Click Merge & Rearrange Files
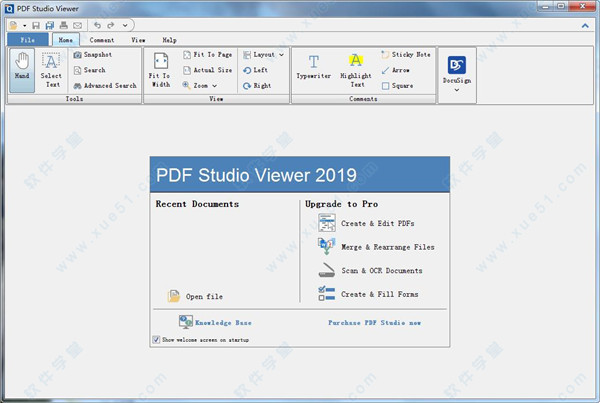Viewport: 600px width, 403px height. click(376, 247)
